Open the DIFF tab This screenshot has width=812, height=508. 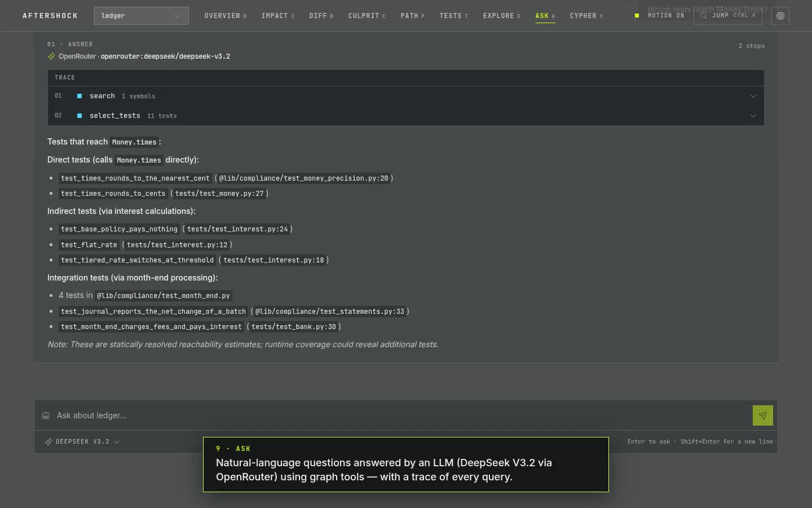[x=321, y=16]
